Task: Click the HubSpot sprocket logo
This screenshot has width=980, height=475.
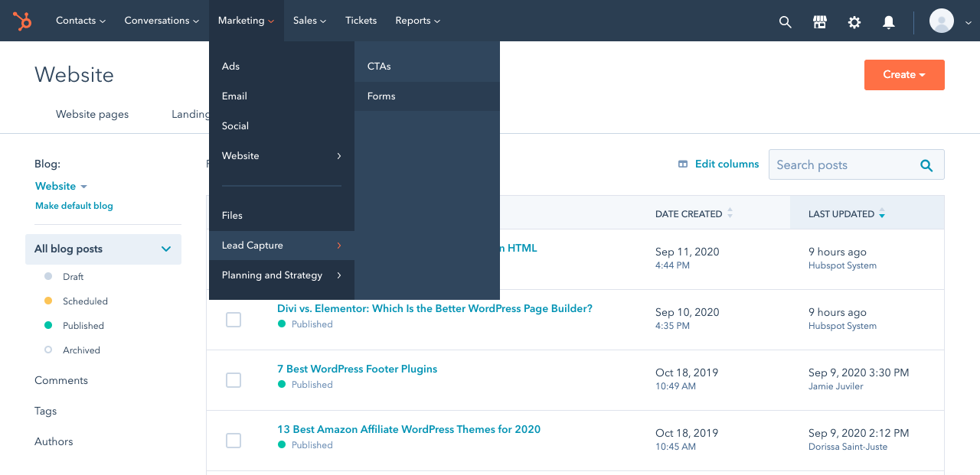Action: click(x=22, y=21)
